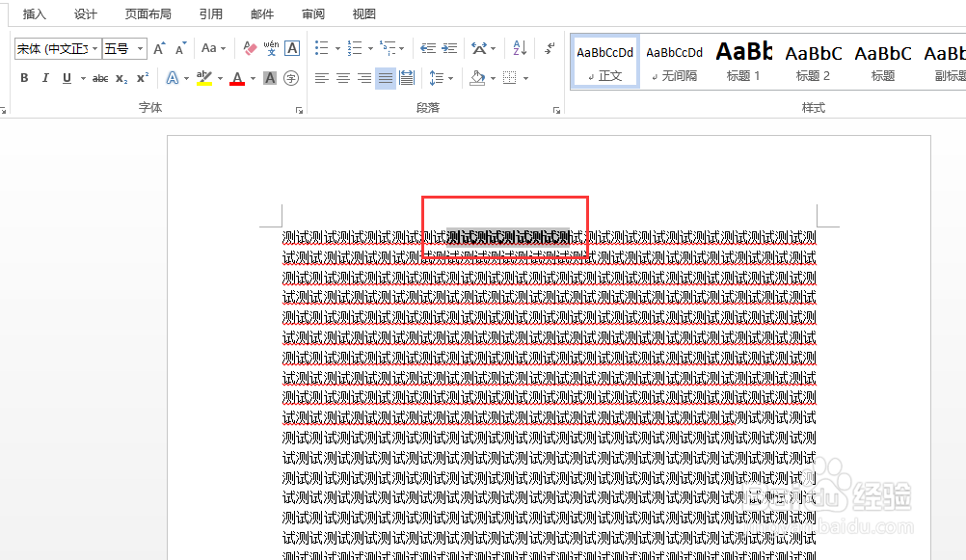
Task: Toggle Superscript formatting
Action: (143, 78)
